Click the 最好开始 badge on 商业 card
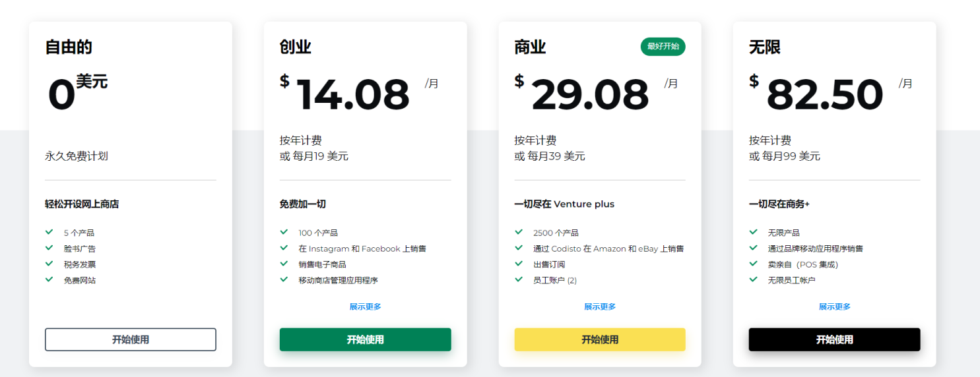This screenshot has height=377, width=980. (x=663, y=47)
